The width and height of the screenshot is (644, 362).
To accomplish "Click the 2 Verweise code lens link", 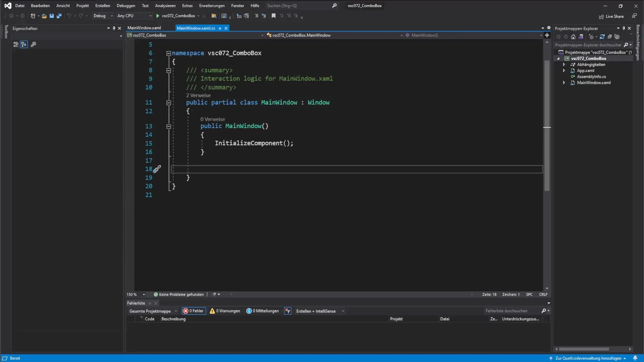I will tap(198, 96).
